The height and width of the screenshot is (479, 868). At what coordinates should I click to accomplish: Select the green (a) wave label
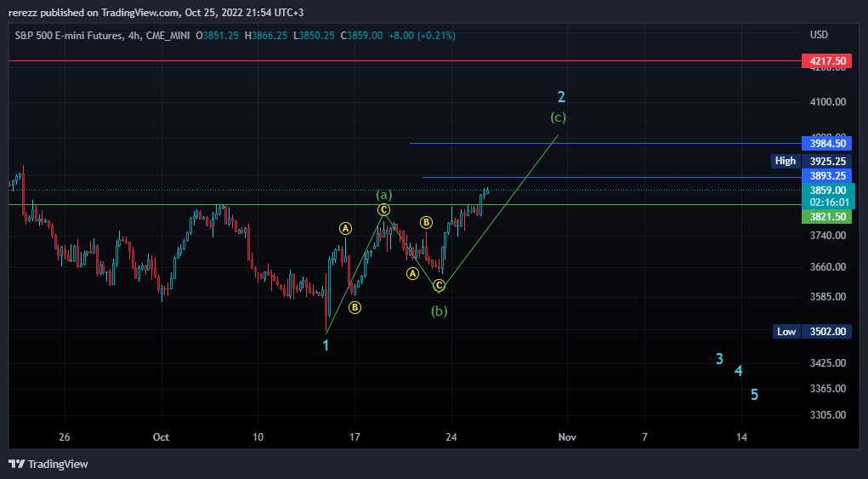pyautogui.click(x=384, y=195)
